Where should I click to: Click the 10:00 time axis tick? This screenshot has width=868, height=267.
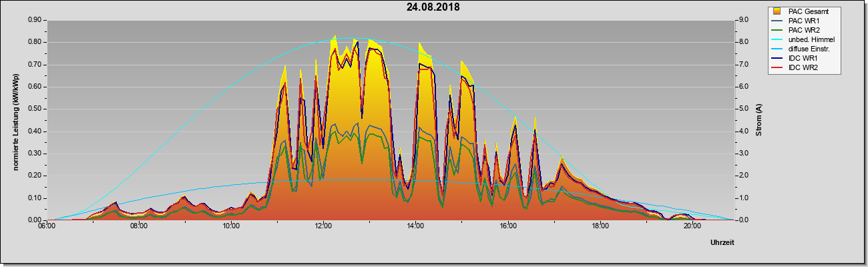pos(230,226)
